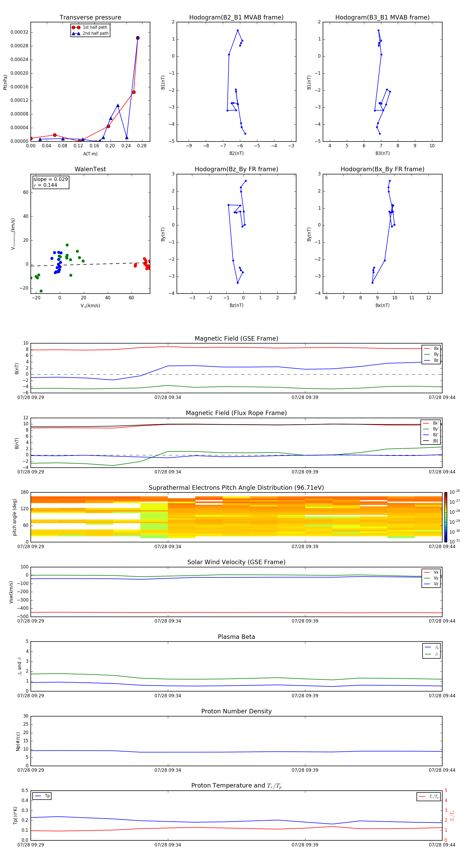Click the "Solar Wind Velocity (GSE Frame)" title

[236, 562]
